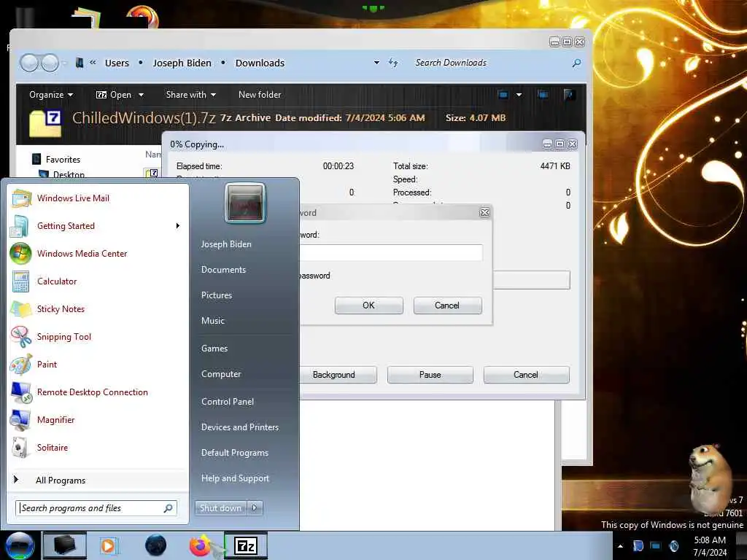Click the taskbar clock showing 5:08 AM
This screenshot has height=560, width=747.
(710, 546)
